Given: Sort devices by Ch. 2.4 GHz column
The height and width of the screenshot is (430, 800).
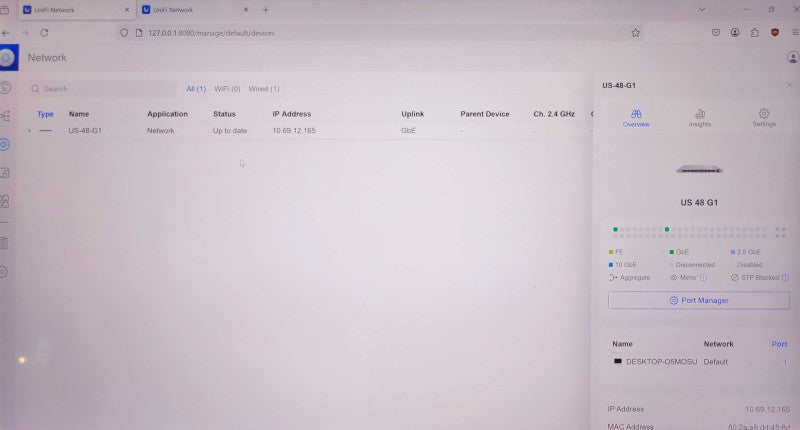Looking at the screenshot, I should [554, 114].
